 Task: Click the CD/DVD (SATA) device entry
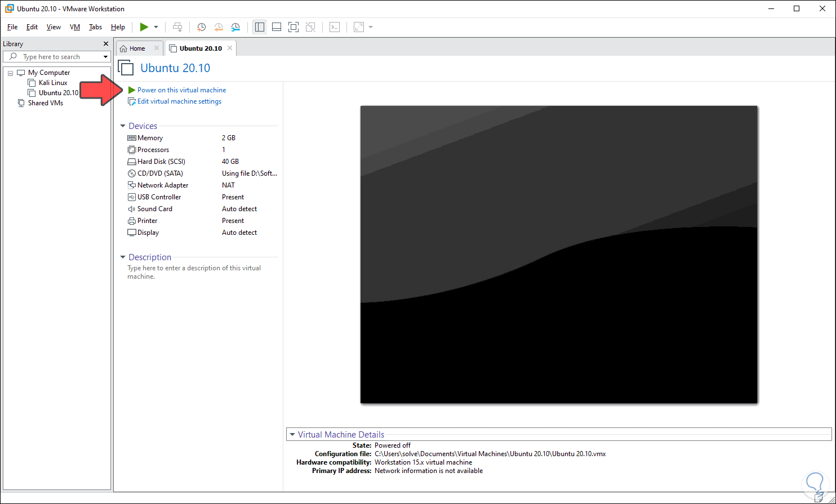click(160, 173)
